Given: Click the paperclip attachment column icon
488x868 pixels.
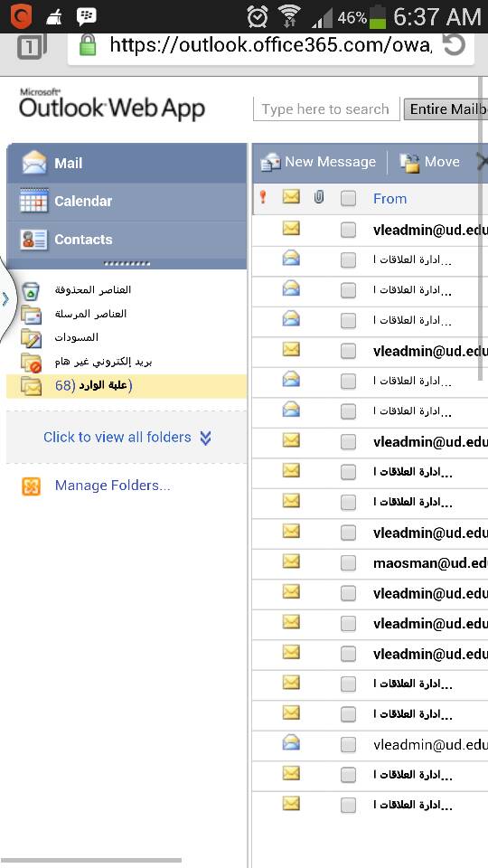Looking at the screenshot, I should (x=319, y=197).
